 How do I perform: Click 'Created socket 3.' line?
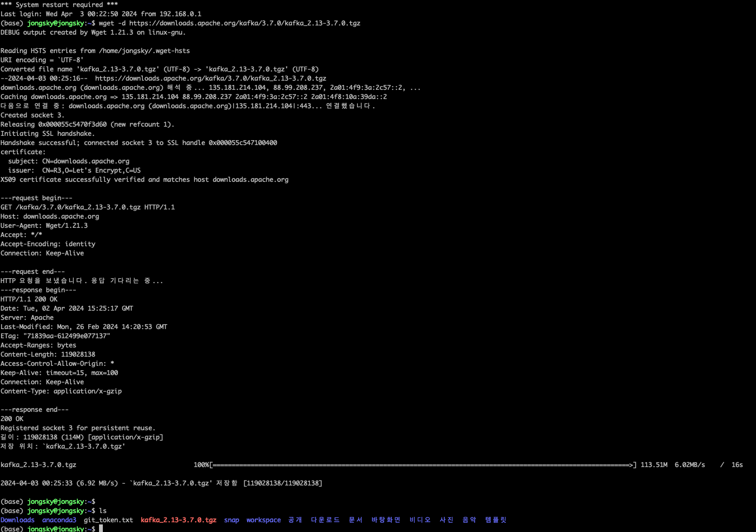coord(32,115)
